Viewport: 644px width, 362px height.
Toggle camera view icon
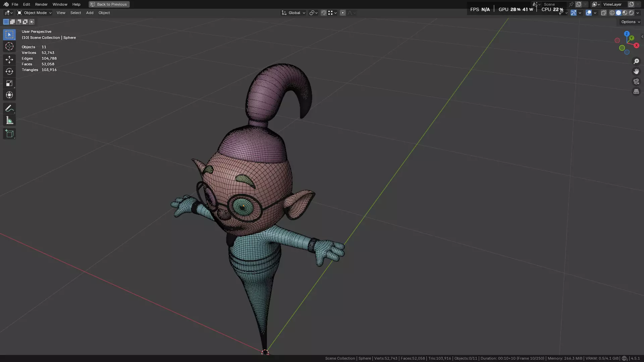click(636, 81)
